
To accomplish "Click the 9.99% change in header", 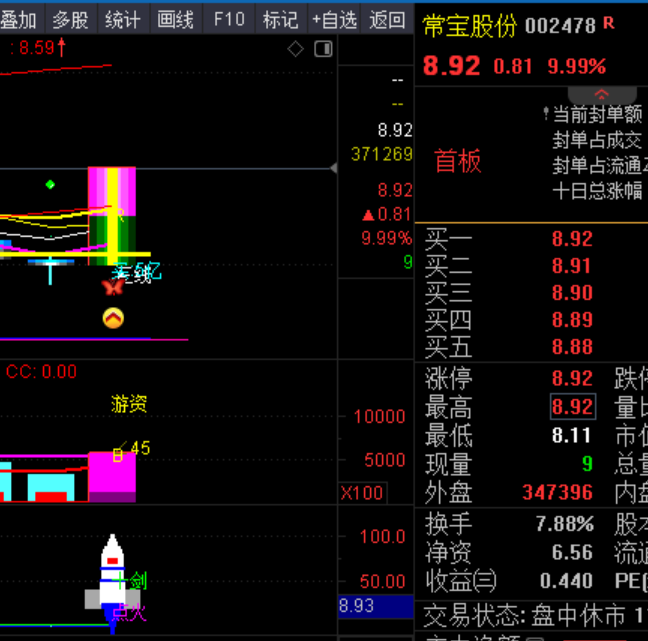I will pos(577,66).
